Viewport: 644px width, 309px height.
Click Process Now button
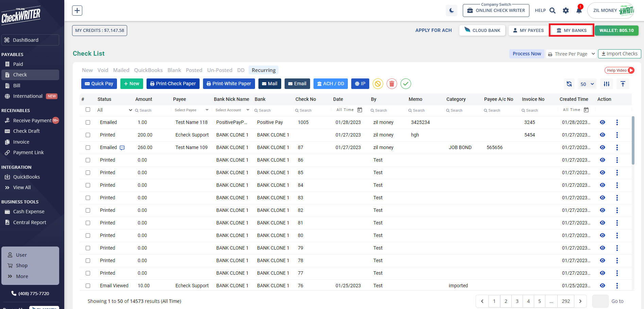coord(527,54)
